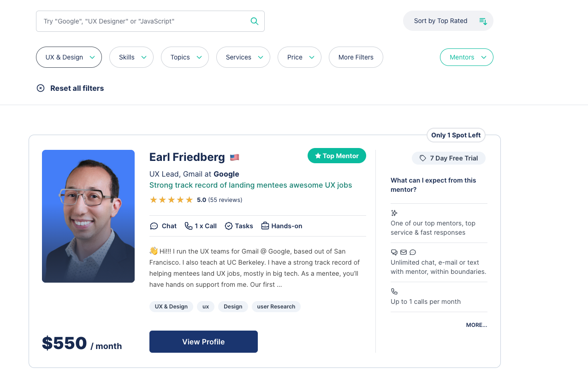The width and height of the screenshot is (588, 379).
Task: Select the Chat icon on Earl's profile
Action: (154, 226)
